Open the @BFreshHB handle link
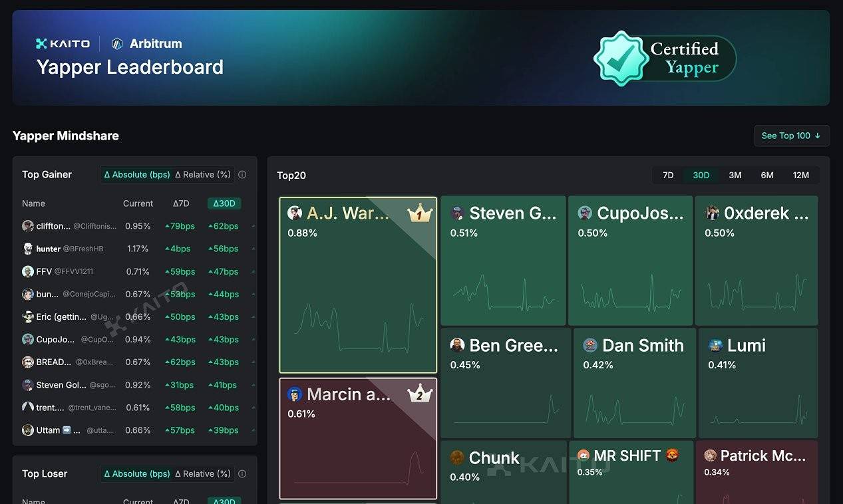 pyautogui.click(x=83, y=249)
